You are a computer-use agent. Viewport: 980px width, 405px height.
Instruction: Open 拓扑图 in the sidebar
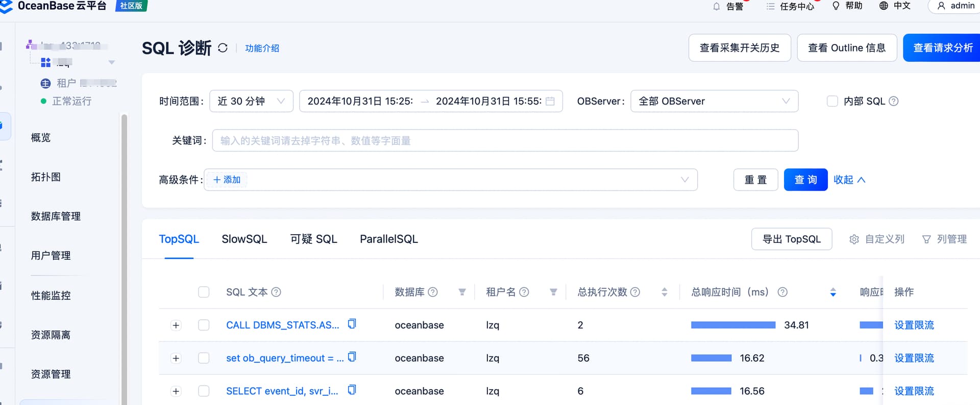(x=46, y=177)
